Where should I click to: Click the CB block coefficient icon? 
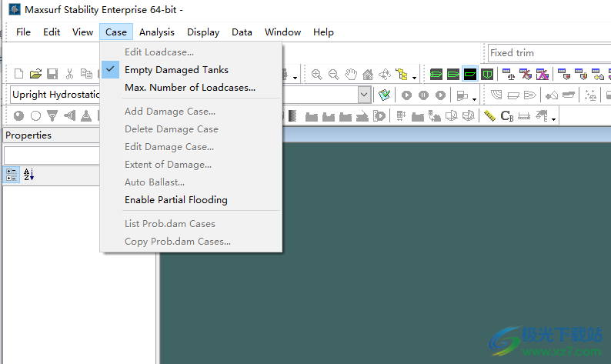click(x=506, y=115)
